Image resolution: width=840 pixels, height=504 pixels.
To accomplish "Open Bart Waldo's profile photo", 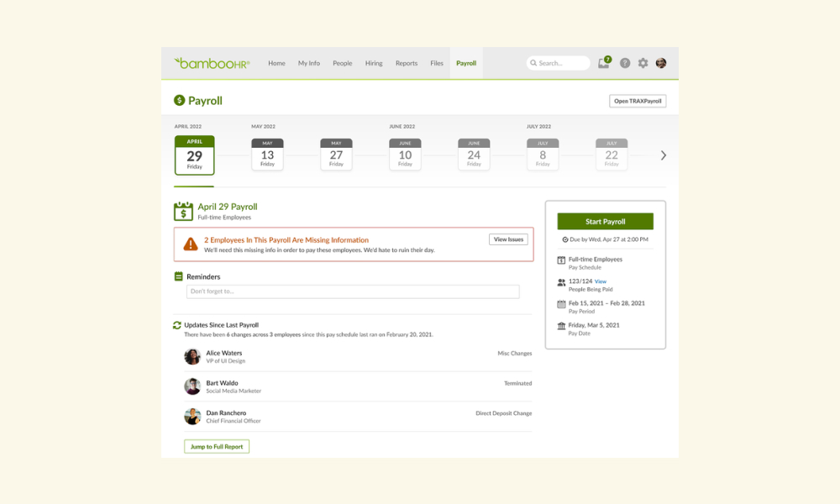I will pyautogui.click(x=192, y=386).
